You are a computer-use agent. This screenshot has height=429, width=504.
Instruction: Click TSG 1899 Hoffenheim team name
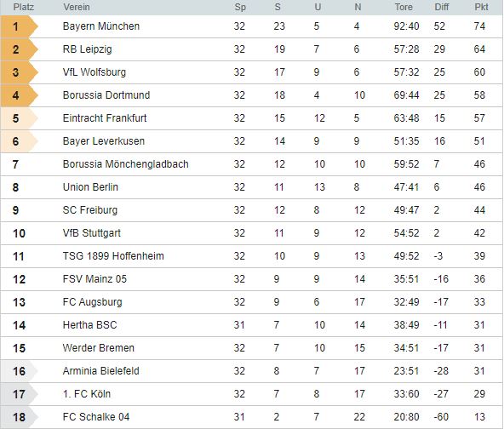pos(113,256)
